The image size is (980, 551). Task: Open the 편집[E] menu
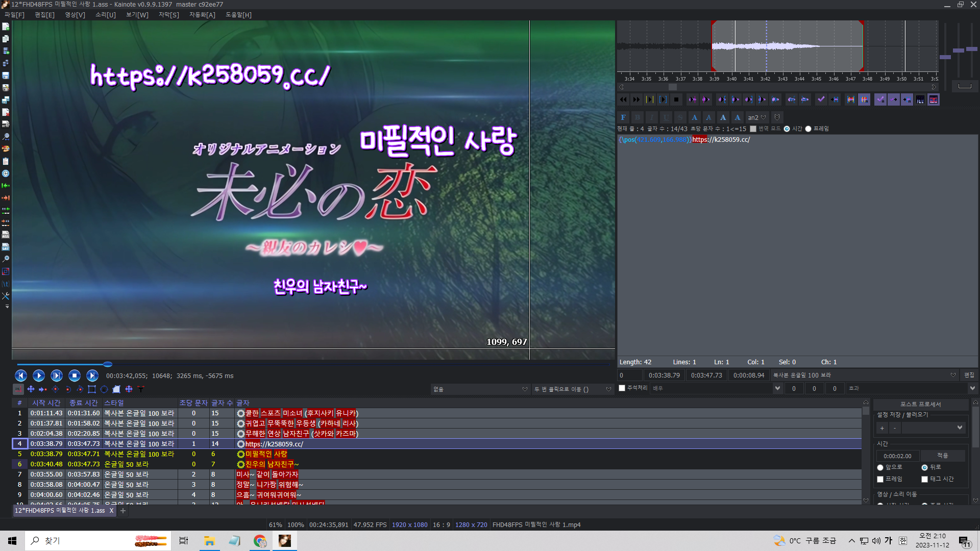(x=44, y=15)
